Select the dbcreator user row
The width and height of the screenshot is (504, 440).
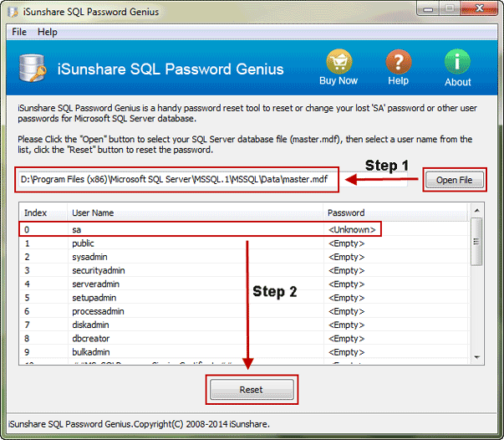click(244, 338)
